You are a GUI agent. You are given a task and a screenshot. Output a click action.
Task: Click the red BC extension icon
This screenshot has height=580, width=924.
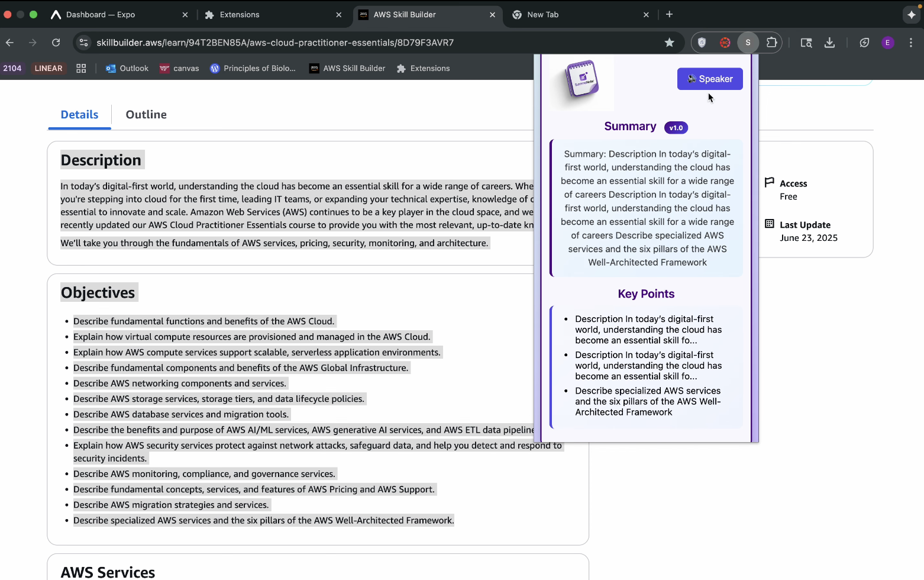click(x=725, y=43)
